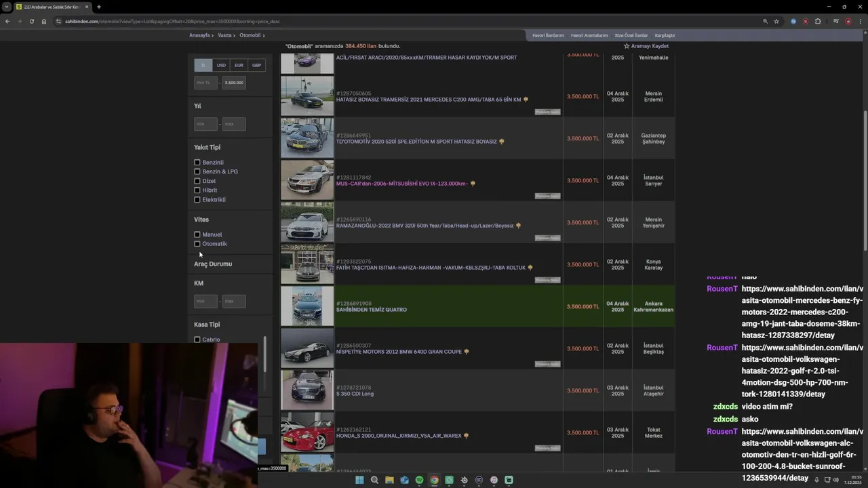Open Mitsubishi Evo IX listing
Screen dimensions: 868x488
402,184
